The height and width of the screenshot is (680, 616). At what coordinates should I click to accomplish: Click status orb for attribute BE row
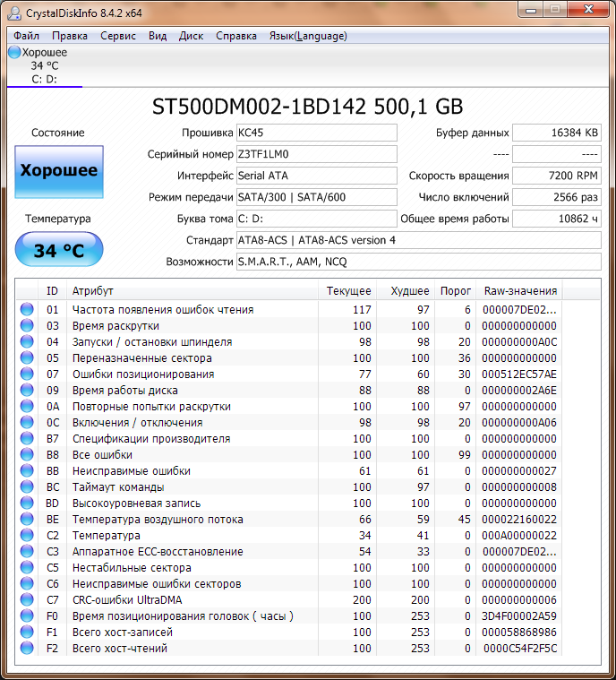(x=27, y=519)
